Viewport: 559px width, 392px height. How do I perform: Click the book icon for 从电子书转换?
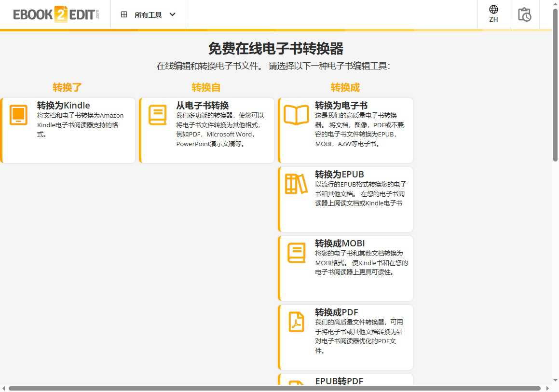157,115
